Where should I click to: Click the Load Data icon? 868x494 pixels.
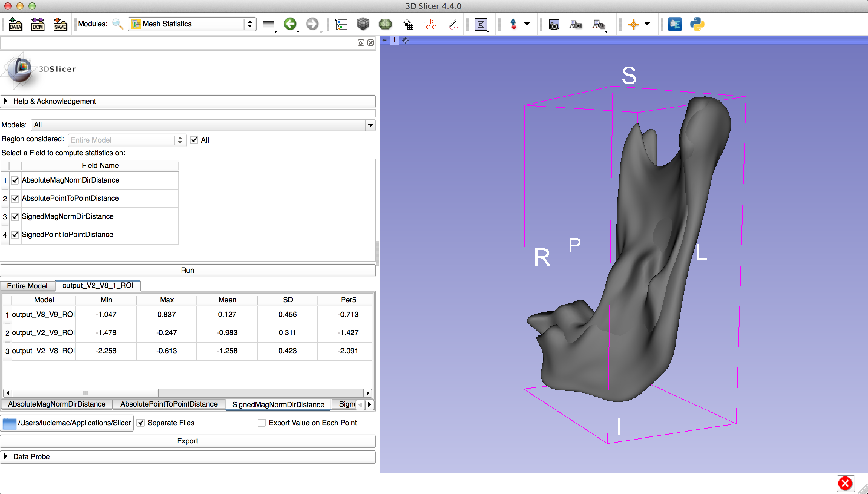[x=15, y=24]
